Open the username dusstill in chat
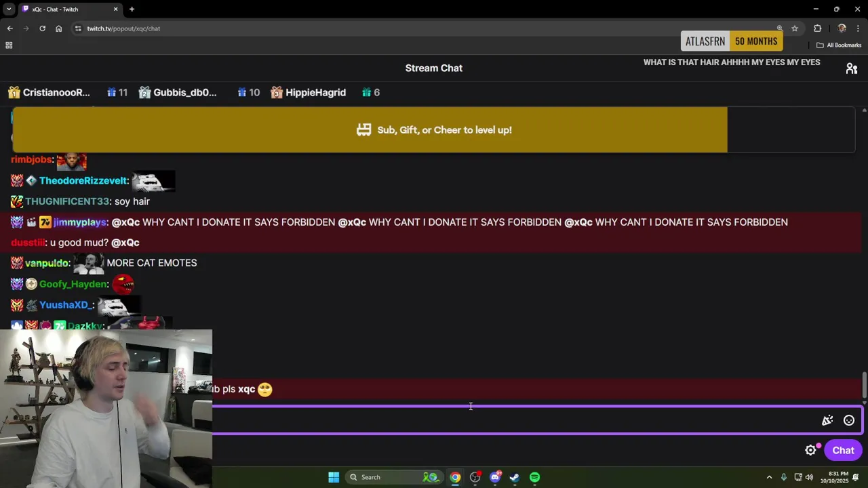The image size is (868, 488). pos(28,243)
